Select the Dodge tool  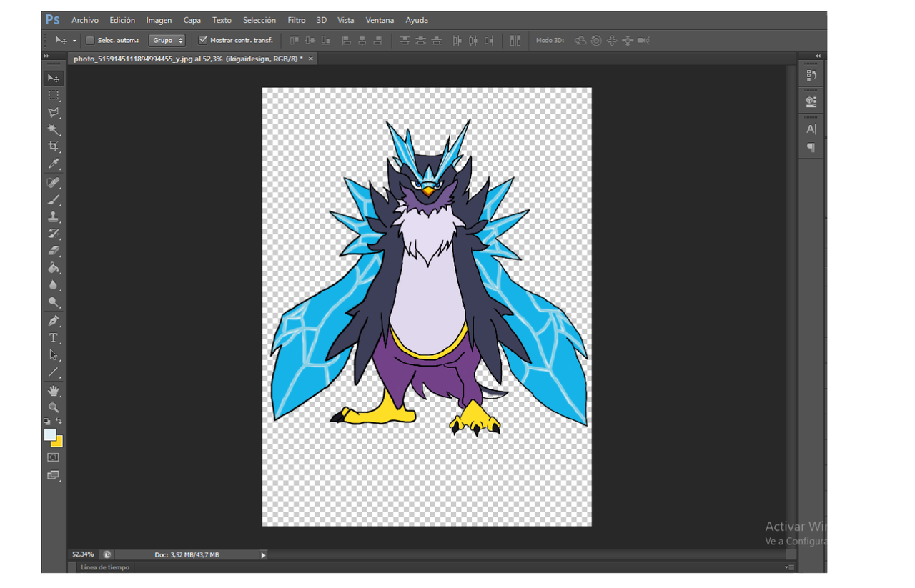point(54,302)
